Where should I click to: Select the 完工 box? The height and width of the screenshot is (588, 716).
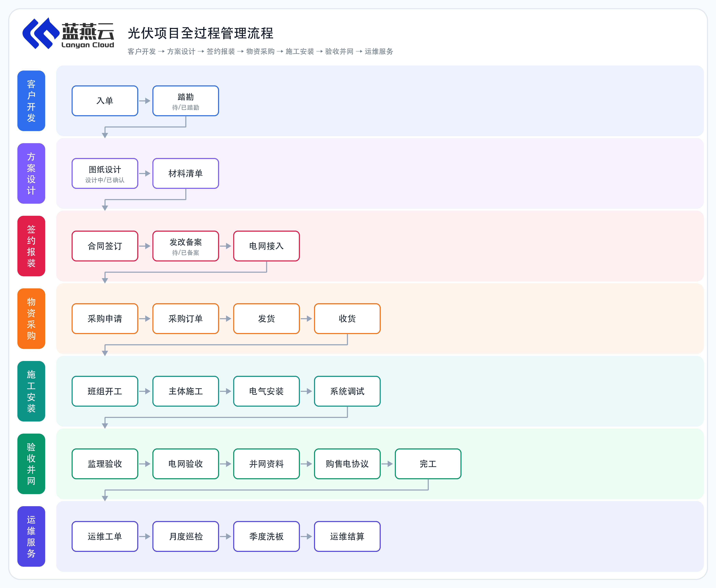428,464
